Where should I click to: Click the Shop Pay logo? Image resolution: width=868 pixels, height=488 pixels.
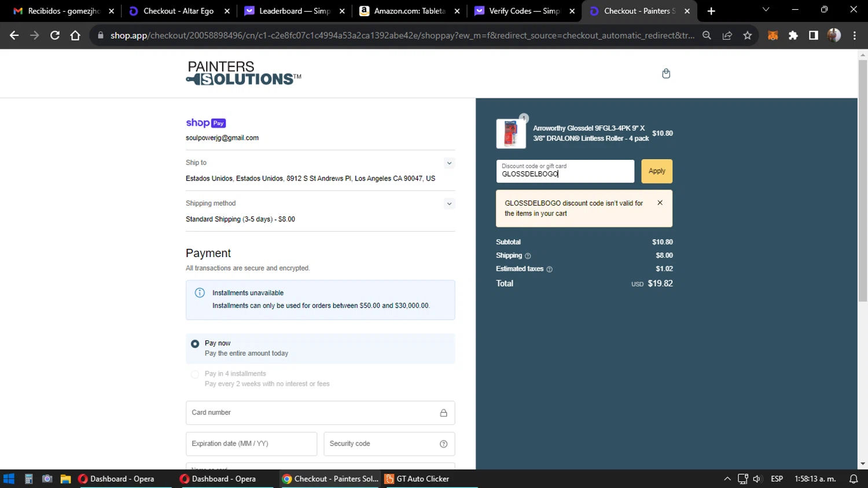tap(205, 123)
